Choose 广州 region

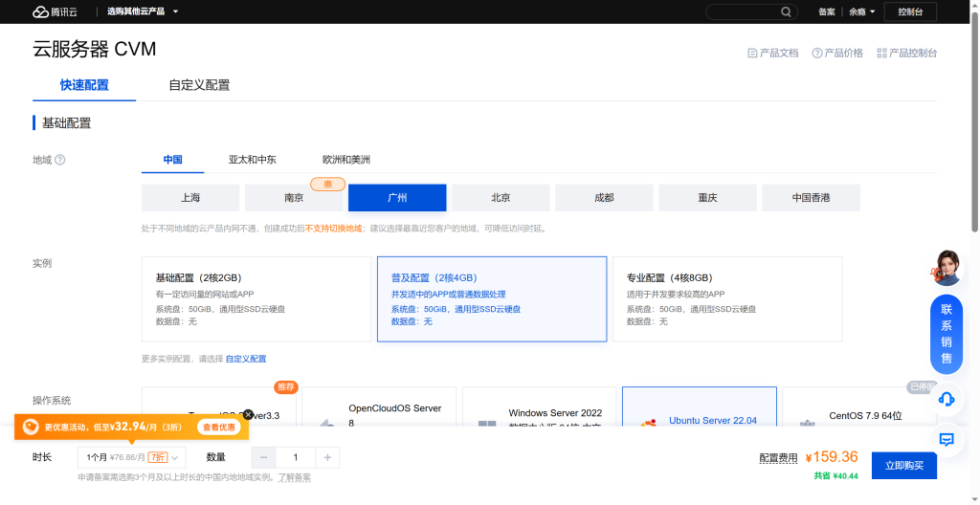pyautogui.click(x=397, y=197)
